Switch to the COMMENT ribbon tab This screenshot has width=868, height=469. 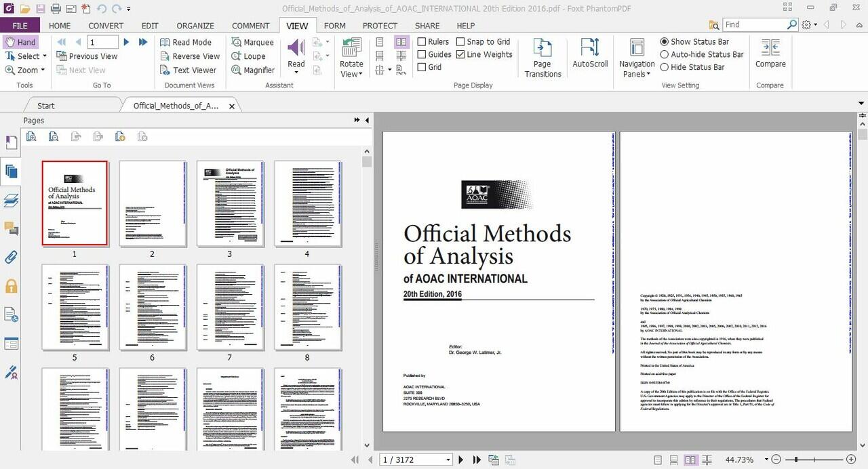(251, 26)
